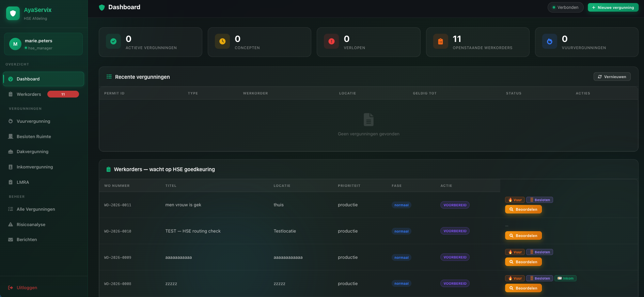Click the Besloten tag in WO-2026-0009 row

539,252
